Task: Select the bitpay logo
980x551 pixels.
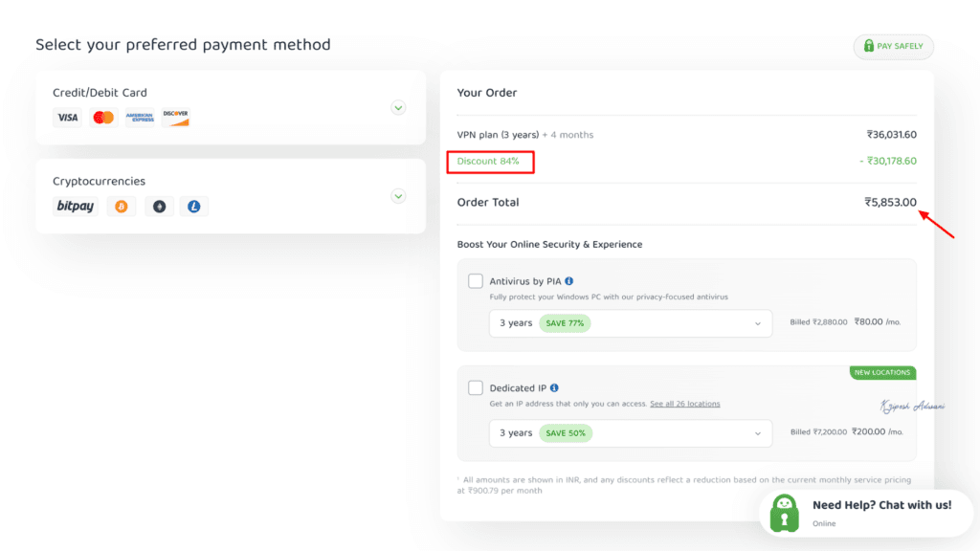Action: pyautogui.click(x=75, y=207)
